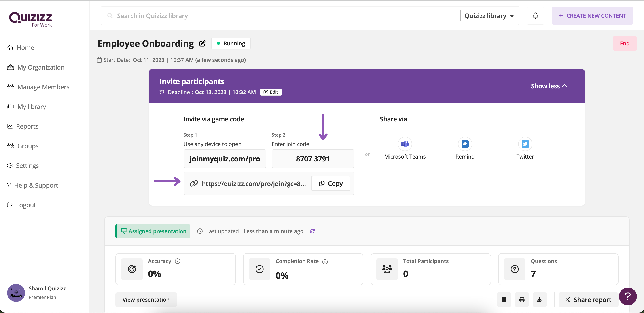Edit the deadline
Image resolution: width=644 pixels, height=313 pixels.
point(271,92)
